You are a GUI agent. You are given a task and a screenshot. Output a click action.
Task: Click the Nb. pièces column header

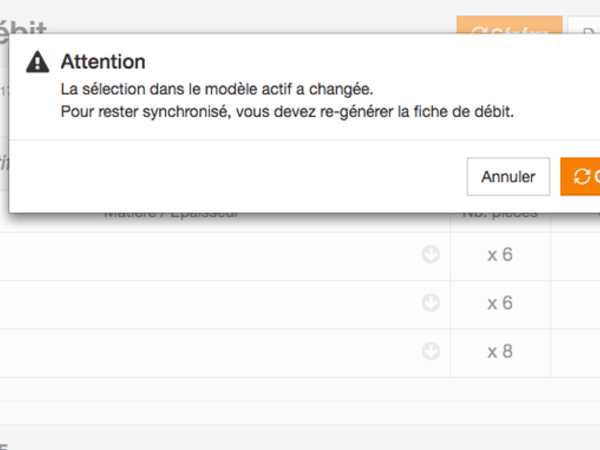coord(500,213)
